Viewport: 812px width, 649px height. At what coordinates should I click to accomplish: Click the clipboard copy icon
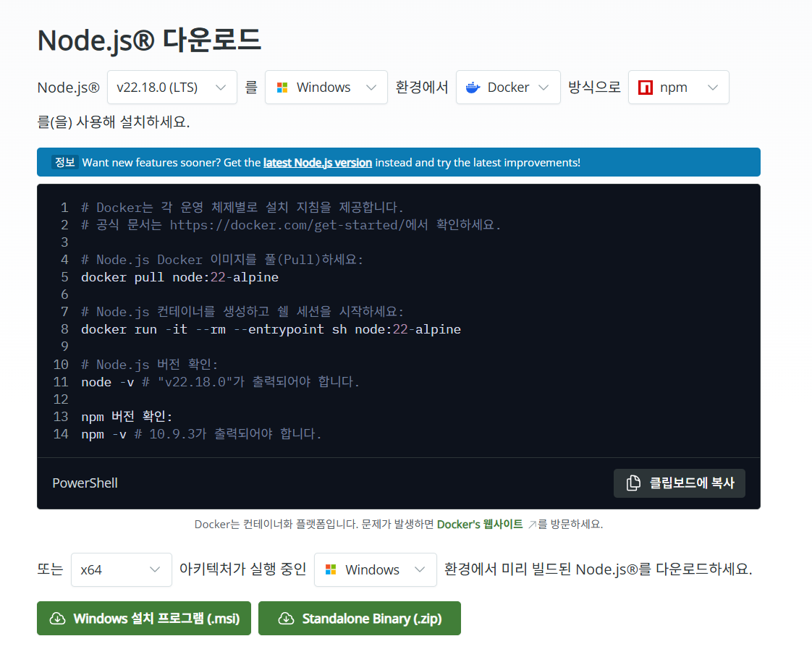pyautogui.click(x=633, y=483)
